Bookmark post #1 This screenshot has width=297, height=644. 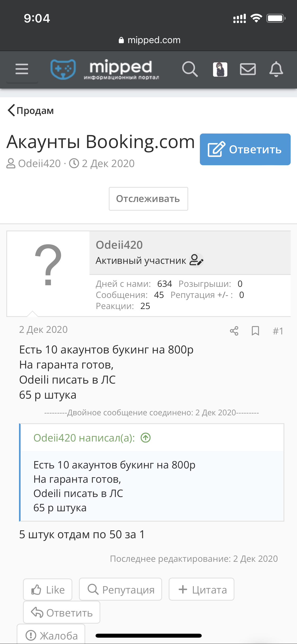(255, 331)
